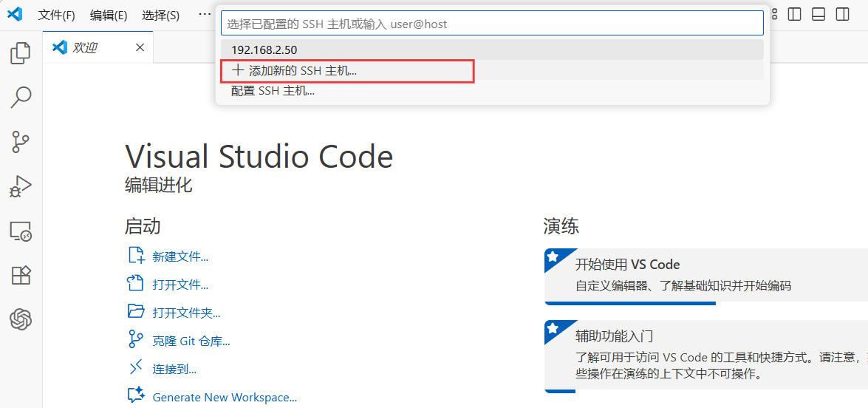This screenshot has height=408, width=868.
Task: Click the VS Code logo in title bar
Action: pyautogui.click(x=15, y=15)
